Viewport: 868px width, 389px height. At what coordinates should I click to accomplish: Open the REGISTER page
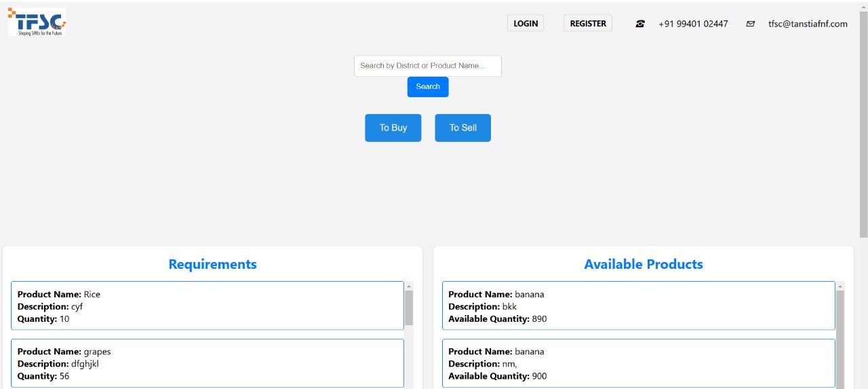click(x=587, y=24)
